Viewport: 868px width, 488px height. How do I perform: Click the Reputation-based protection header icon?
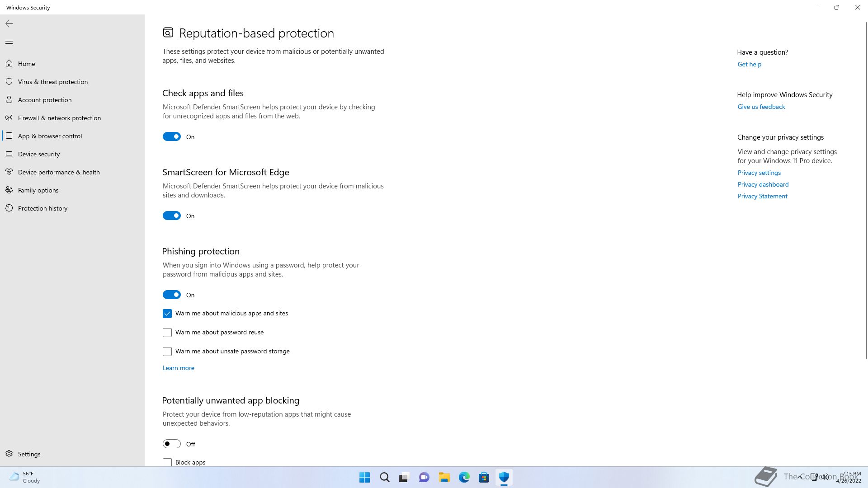pos(168,33)
